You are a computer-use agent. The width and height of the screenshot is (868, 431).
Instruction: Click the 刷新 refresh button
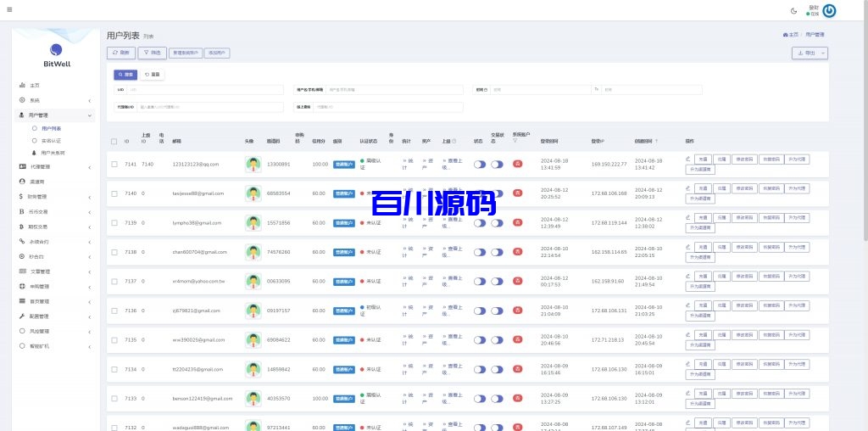pos(120,53)
